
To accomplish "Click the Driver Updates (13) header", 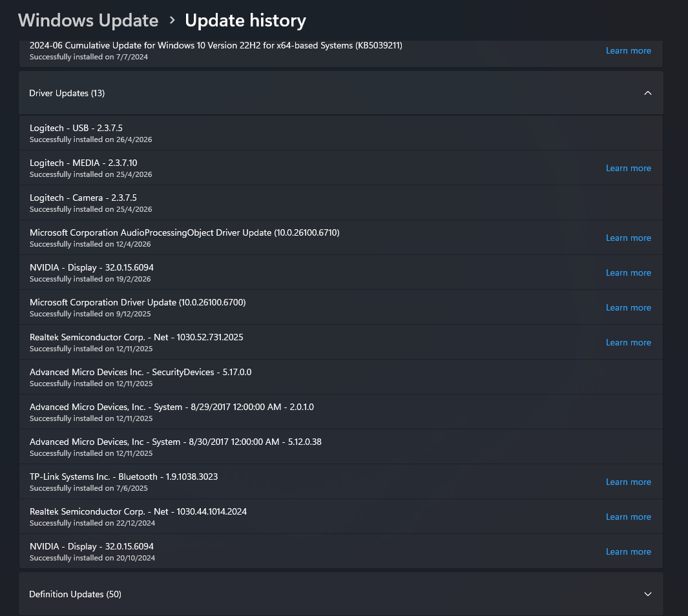I will pos(341,93).
